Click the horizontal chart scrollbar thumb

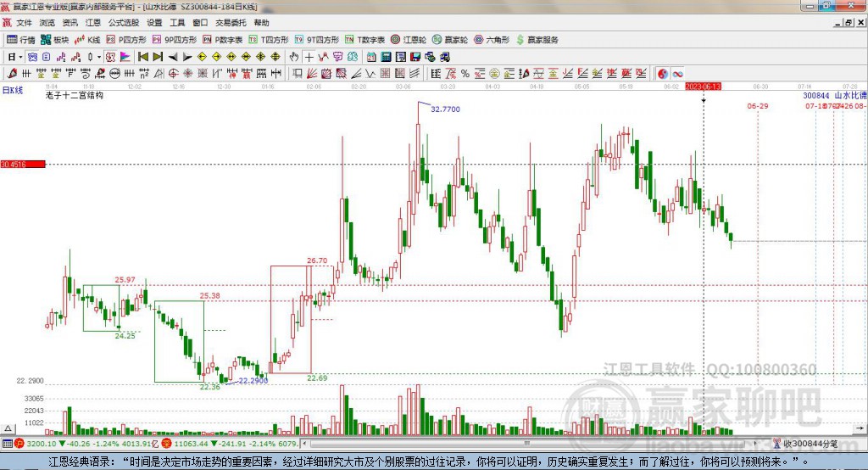[527, 444]
